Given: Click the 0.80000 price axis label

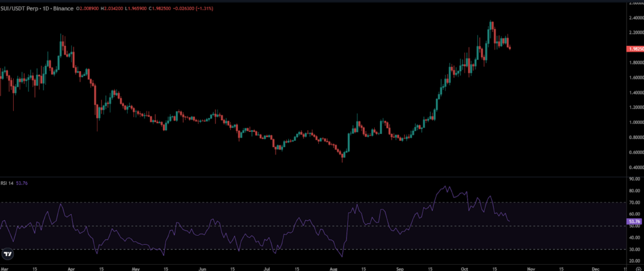Looking at the screenshot, I should coord(635,138).
